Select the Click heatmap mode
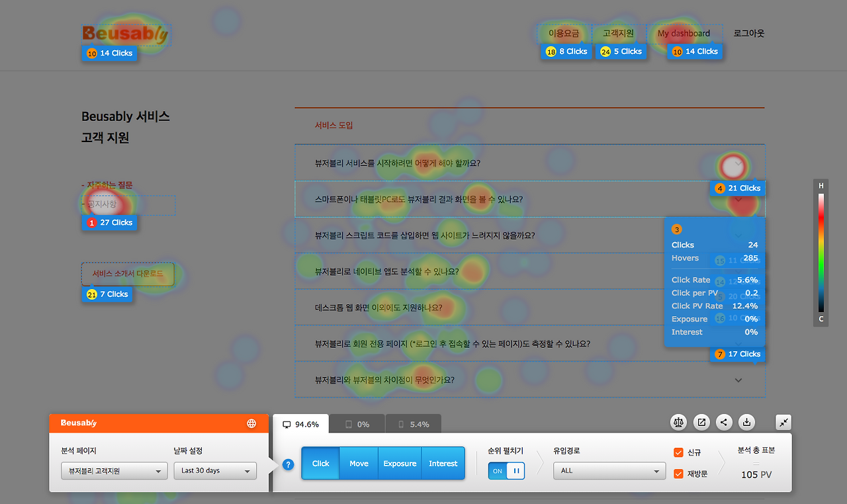Image resolution: width=847 pixels, height=504 pixels. [x=320, y=464]
